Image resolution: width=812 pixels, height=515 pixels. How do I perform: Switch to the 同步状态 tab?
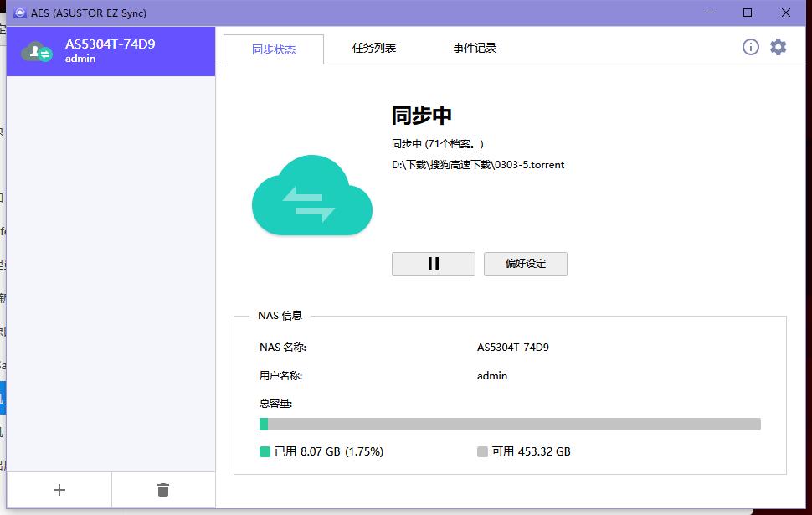coord(274,49)
